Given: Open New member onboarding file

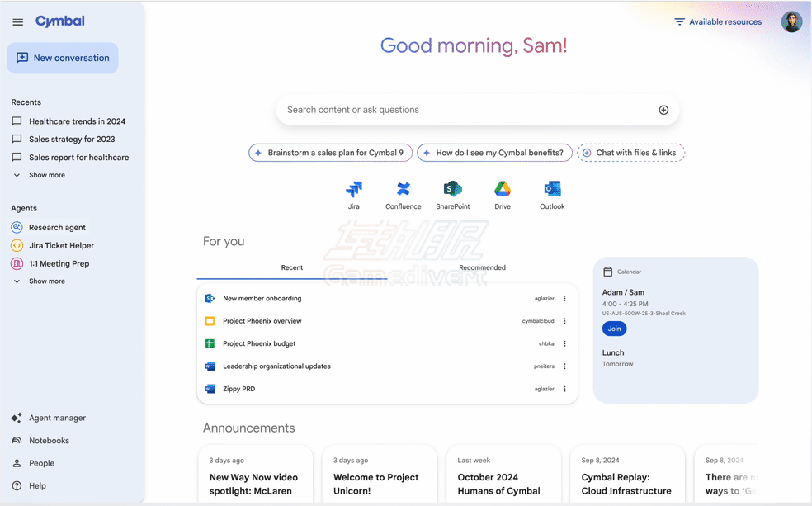Looking at the screenshot, I should click(x=262, y=298).
